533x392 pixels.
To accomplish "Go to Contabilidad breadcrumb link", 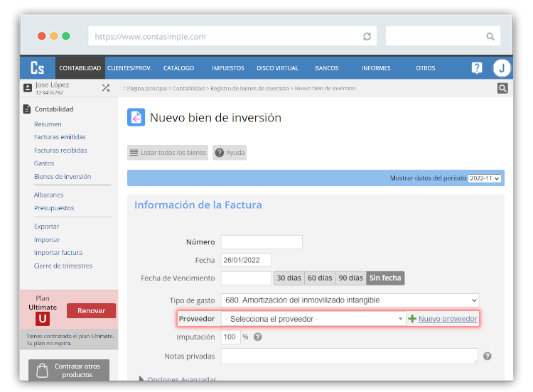I will coord(188,88).
